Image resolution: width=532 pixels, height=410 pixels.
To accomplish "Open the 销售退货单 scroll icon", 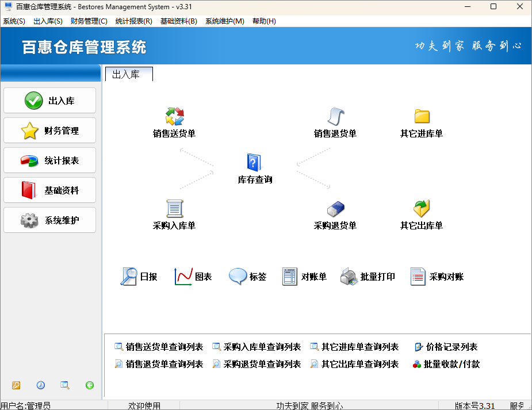I will click(x=335, y=116).
